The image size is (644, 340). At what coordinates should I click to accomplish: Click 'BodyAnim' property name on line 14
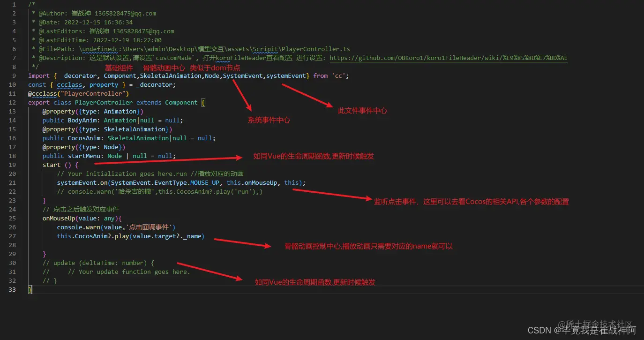pos(82,121)
